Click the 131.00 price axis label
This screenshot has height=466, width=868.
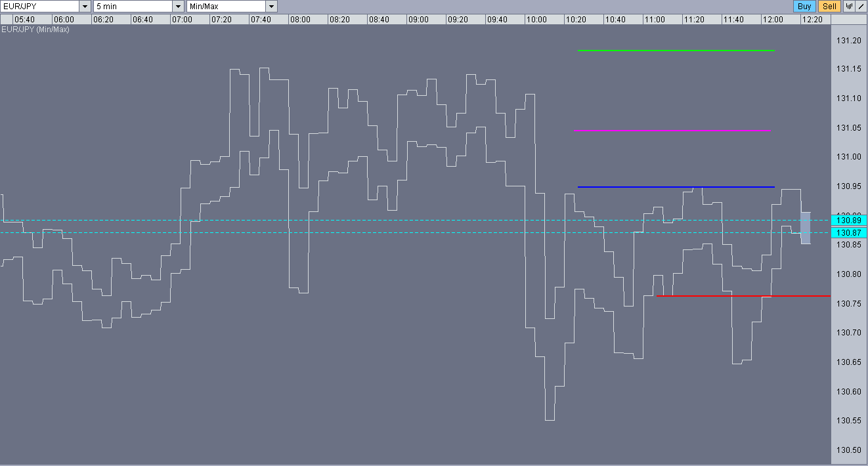(x=849, y=157)
